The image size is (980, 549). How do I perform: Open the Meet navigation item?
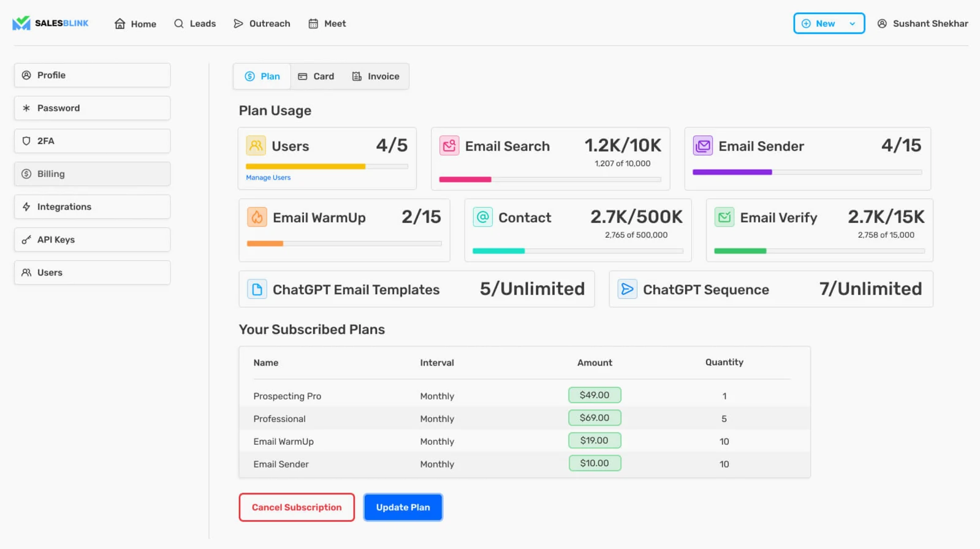tap(327, 23)
